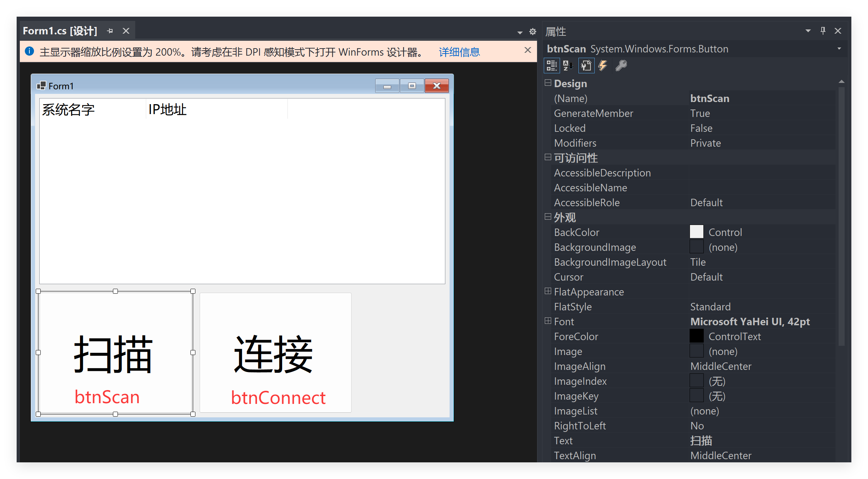Viewport: 868px width, 479px height.
Task: Select the ImageAlign MiddleCenter value
Action: point(762,366)
